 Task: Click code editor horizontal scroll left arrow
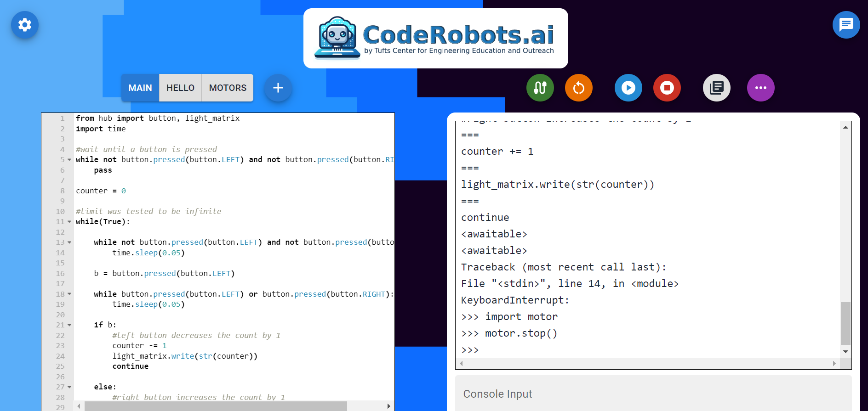pyautogui.click(x=79, y=406)
